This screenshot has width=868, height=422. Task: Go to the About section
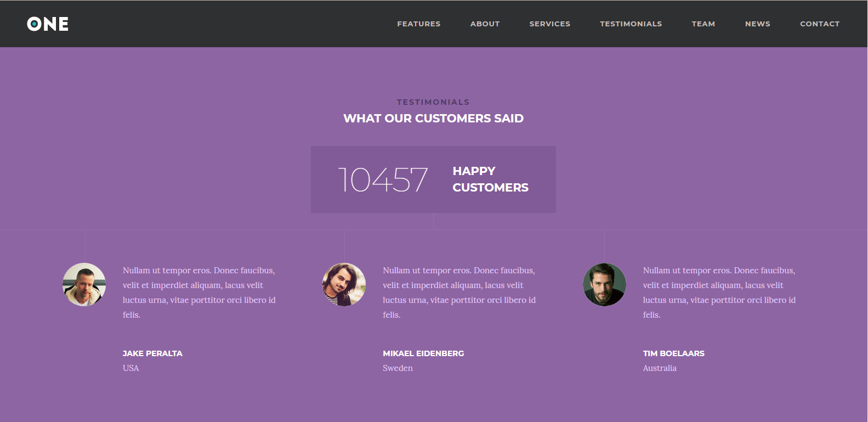pyautogui.click(x=485, y=24)
